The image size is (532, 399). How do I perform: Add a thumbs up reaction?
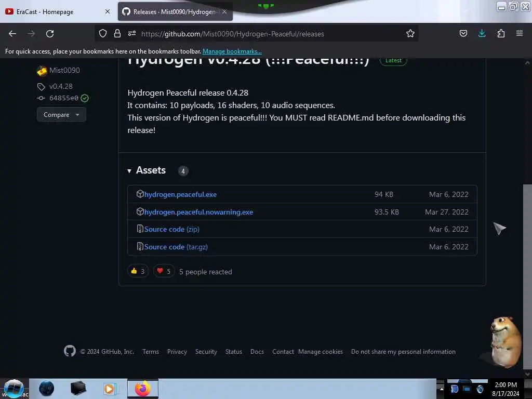(x=138, y=271)
